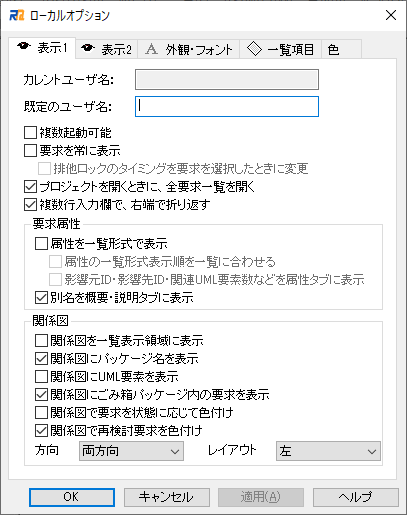This screenshot has height=515, width=407.
Task: Click the diamond icon on 一覧項目 tab
Action: click(254, 49)
